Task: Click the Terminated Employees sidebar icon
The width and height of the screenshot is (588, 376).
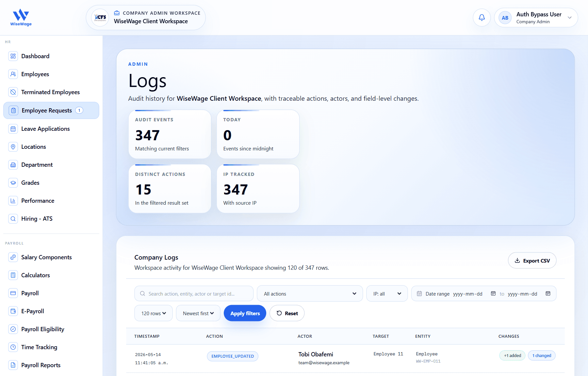Action: pyautogui.click(x=13, y=92)
